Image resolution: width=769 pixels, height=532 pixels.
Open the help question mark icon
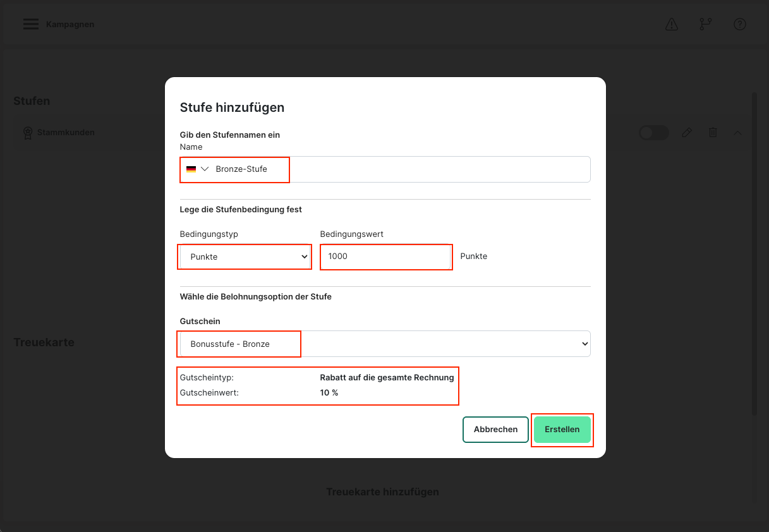[x=740, y=25]
